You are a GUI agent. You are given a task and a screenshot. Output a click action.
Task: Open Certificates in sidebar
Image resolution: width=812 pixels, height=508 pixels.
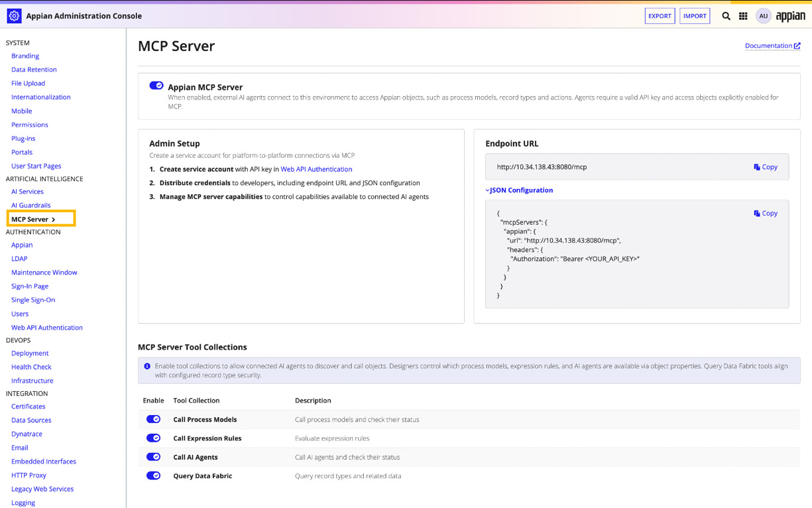click(29, 407)
